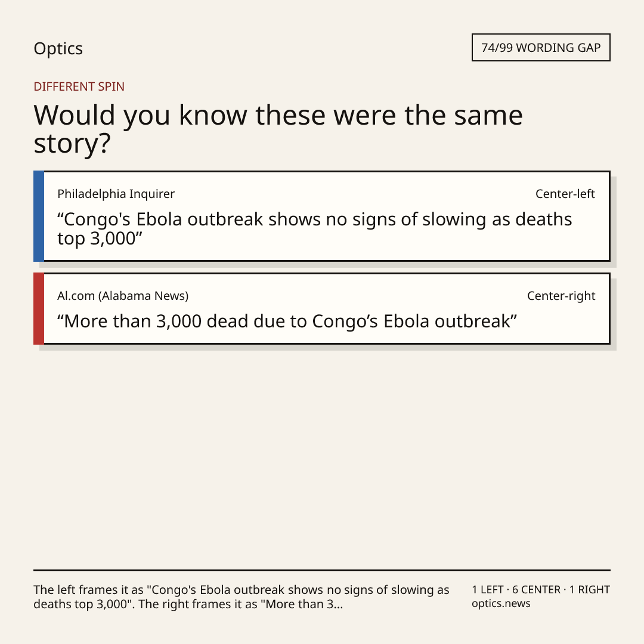The height and width of the screenshot is (644, 644).
Task: Click the 1 LEFT coverage count
Action: pyautogui.click(x=488, y=590)
